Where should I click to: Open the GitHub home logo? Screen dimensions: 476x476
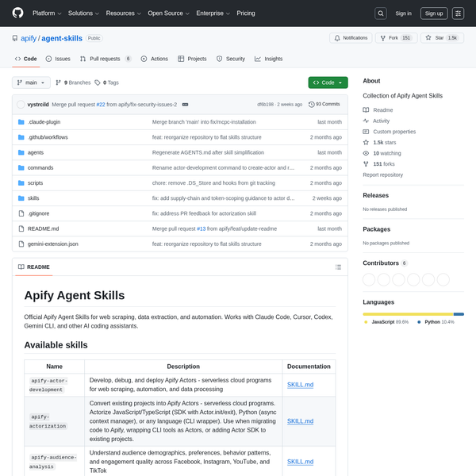18,13
